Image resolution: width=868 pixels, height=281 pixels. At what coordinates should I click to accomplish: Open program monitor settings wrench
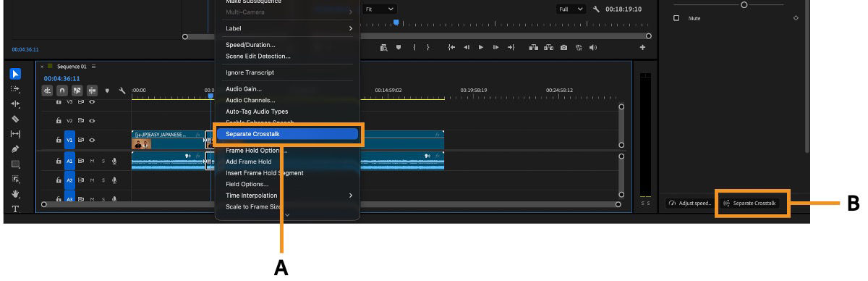(596, 9)
